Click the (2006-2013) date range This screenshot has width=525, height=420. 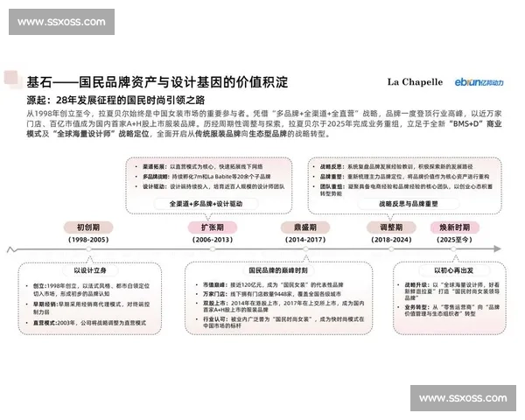pos(213,240)
